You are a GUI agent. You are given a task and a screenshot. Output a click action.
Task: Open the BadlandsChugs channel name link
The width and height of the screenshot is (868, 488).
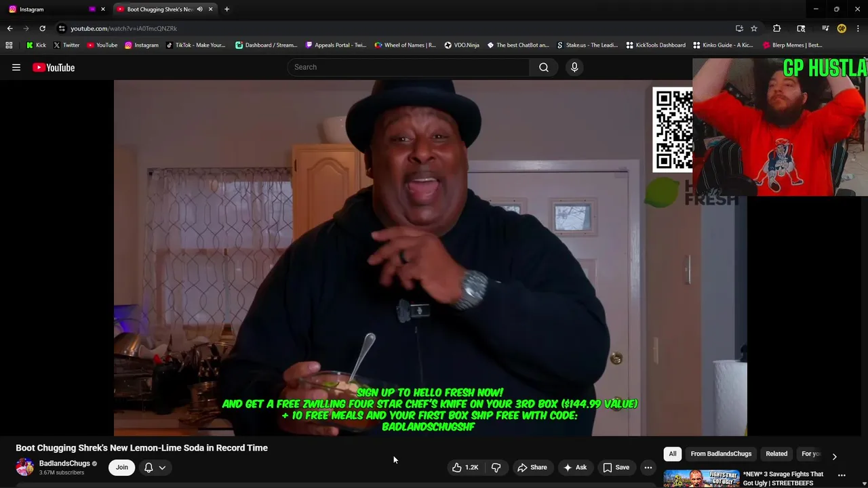coord(64,464)
